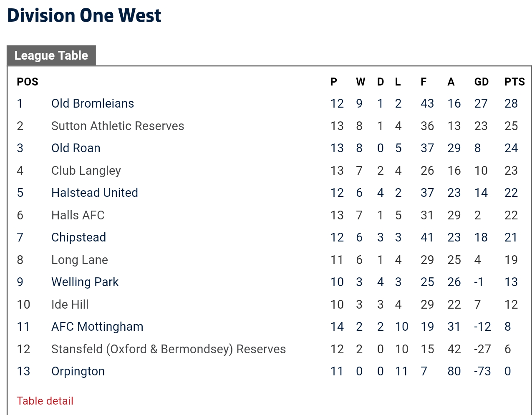Open the Table detail link
Screen dimensions: 532x415
[x=45, y=401]
